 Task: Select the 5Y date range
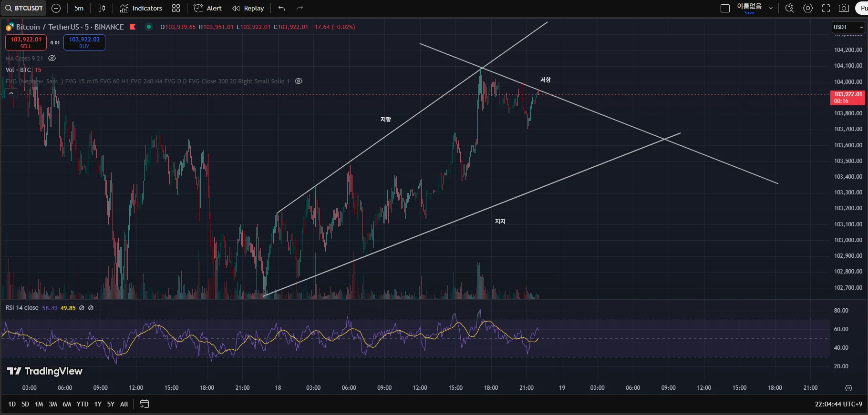pyautogui.click(x=111, y=404)
